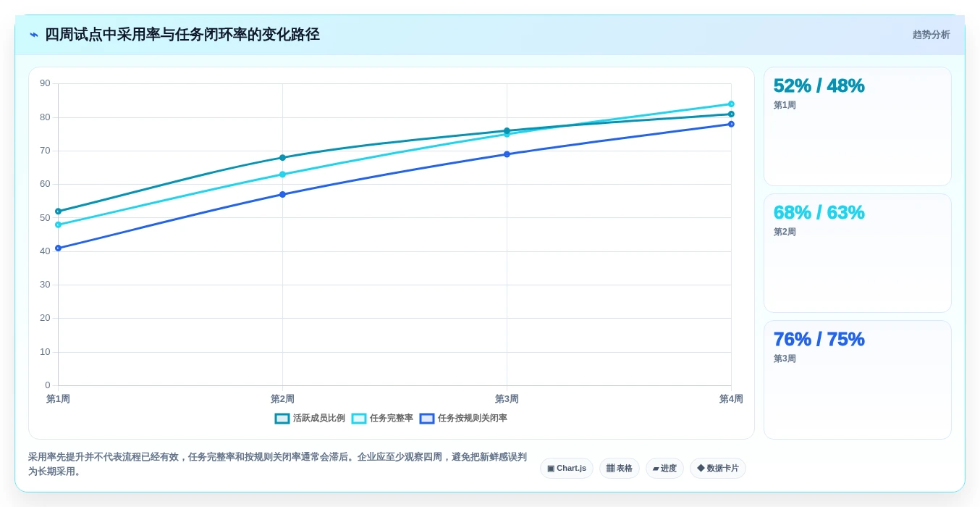Click the 趋势分析 label in the header
Screen dimensions: 980x507
931,35
